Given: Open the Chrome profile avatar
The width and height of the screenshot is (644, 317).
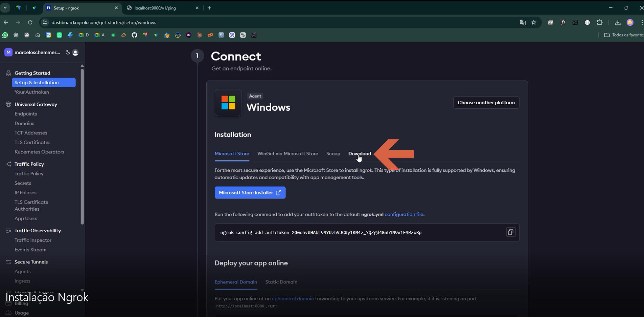Looking at the screenshot, I should pyautogui.click(x=630, y=22).
